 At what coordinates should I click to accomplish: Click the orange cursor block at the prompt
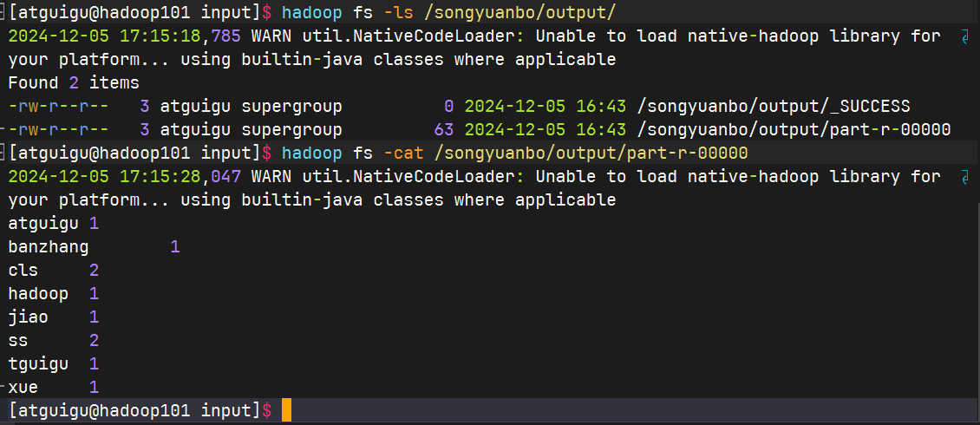pos(286,410)
